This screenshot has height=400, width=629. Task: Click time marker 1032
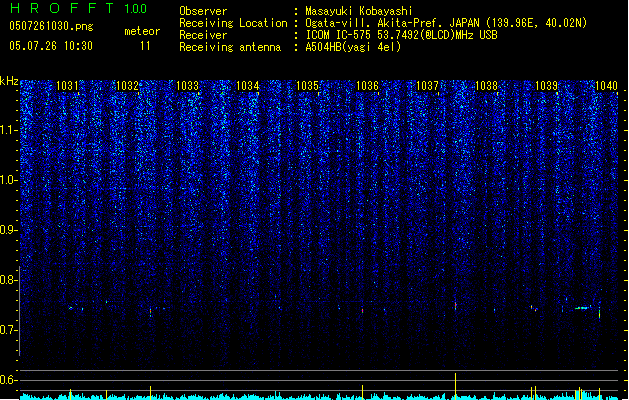point(127,86)
